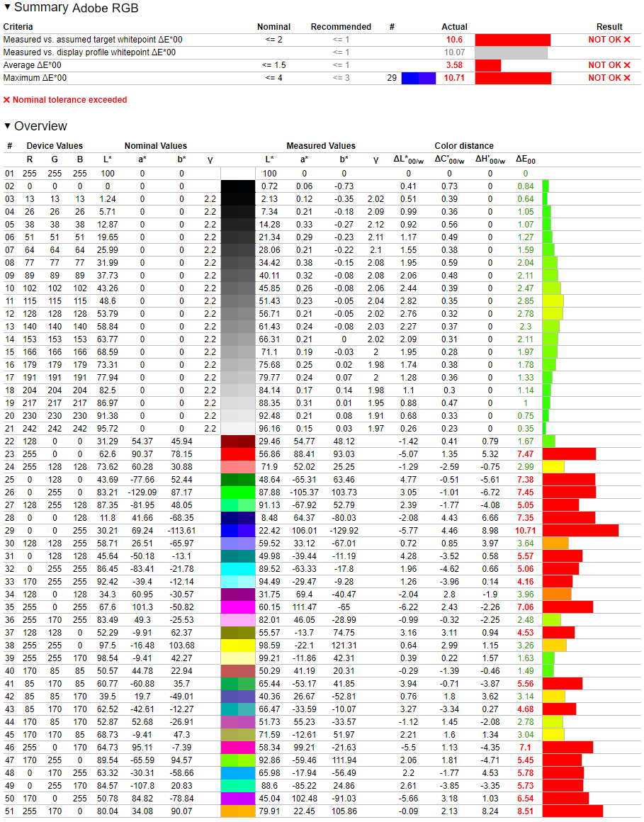
Task: Click the NOT OK result for target whitepoint
Action: [x=609, y=39]
